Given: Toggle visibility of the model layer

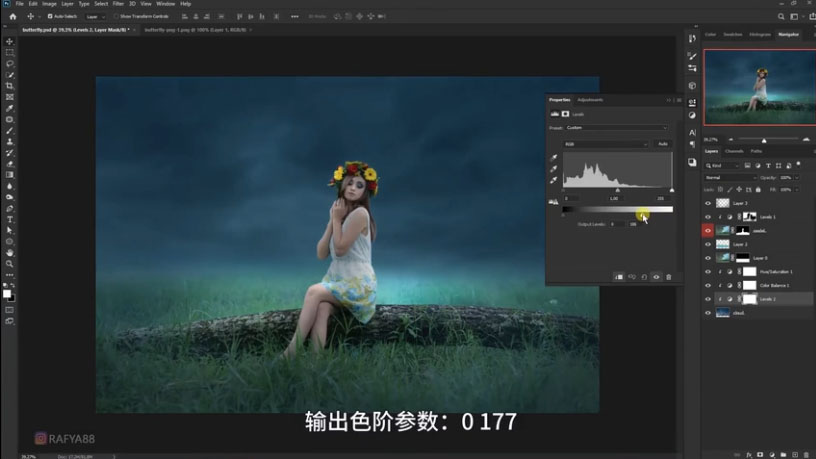Looking at the screenshot, I should coord(708,231).
